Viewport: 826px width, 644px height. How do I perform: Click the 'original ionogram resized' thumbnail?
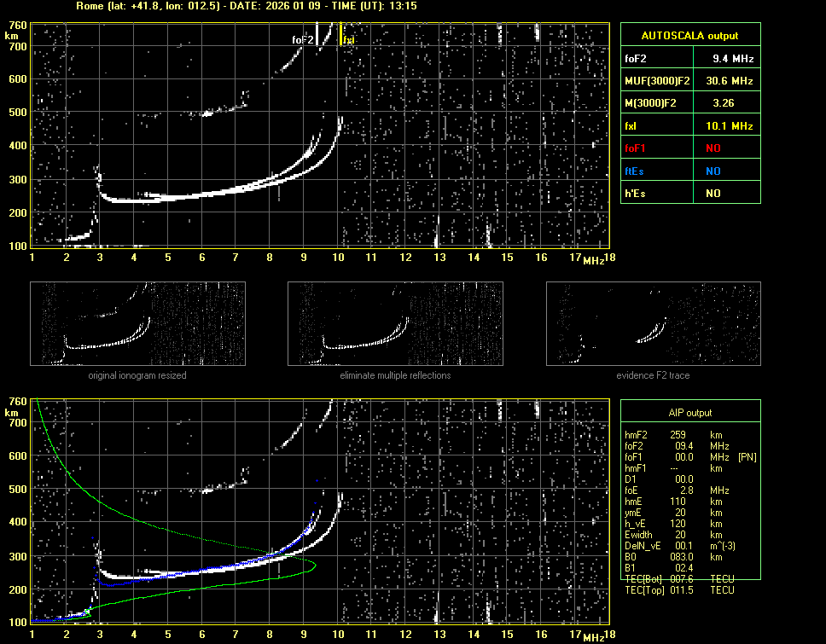coord(137,323)
